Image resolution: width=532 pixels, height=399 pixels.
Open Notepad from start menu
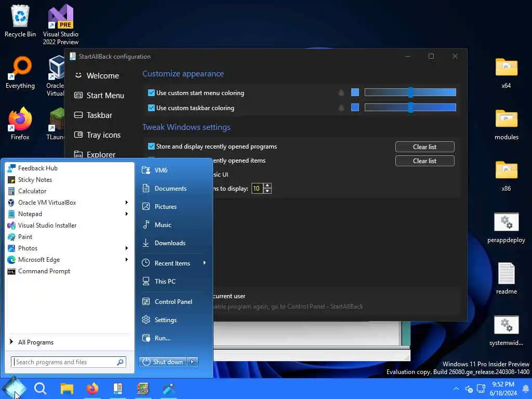[30, 214]
